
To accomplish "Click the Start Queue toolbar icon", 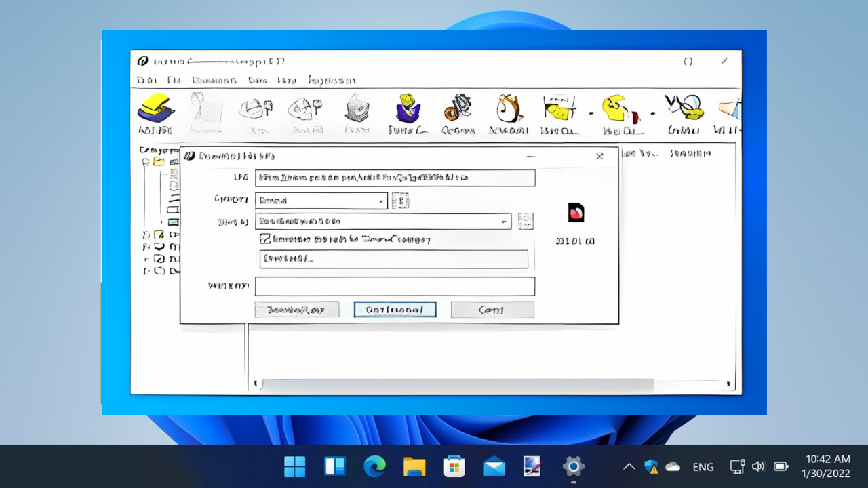I will coord(560,113).
